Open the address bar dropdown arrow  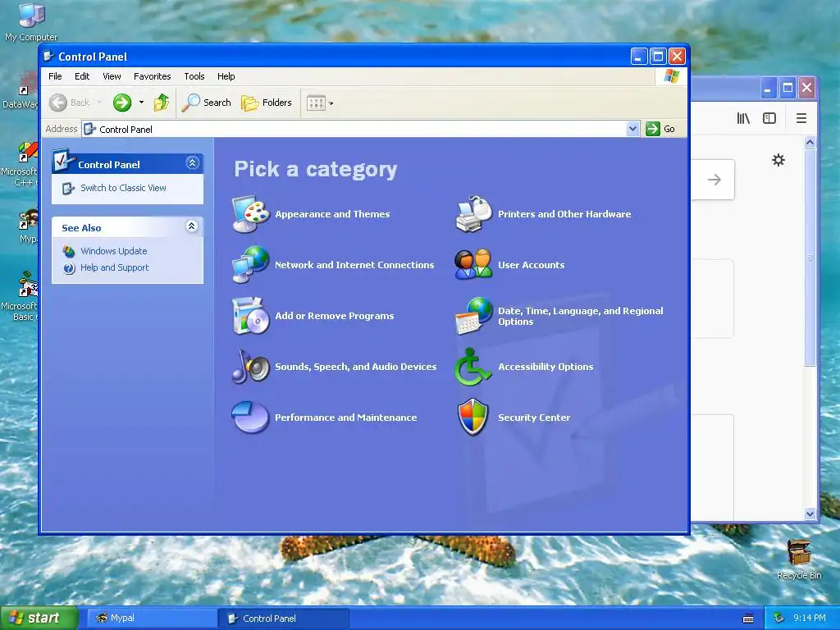pyautogui.click(x=632, y=129)
